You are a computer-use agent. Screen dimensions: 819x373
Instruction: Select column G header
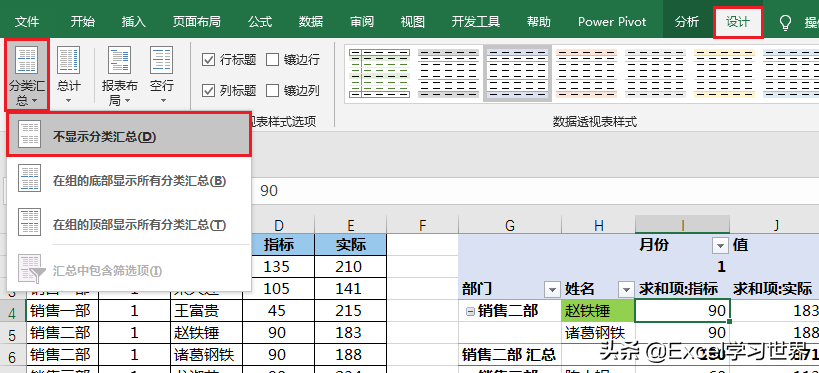(x=510, y=226)
